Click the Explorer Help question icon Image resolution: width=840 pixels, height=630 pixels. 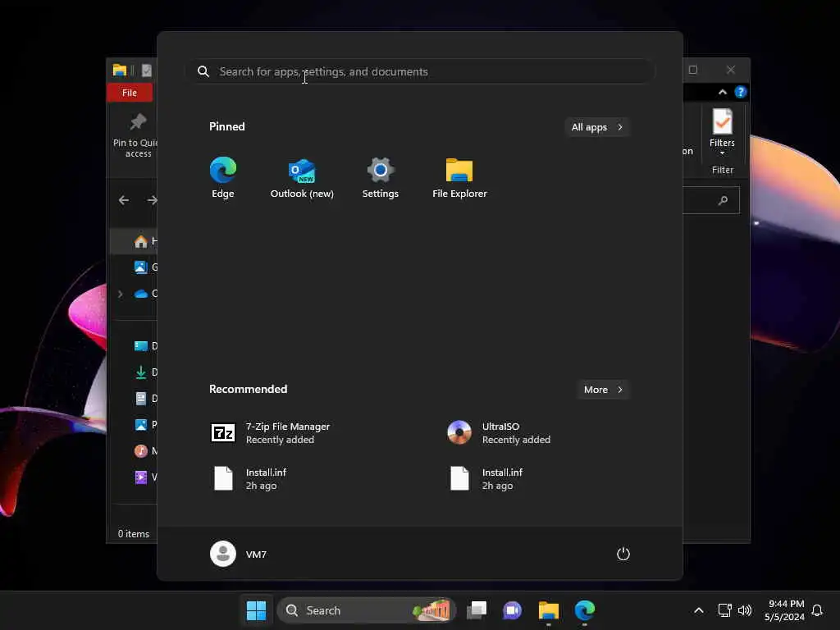pos(741,92)
